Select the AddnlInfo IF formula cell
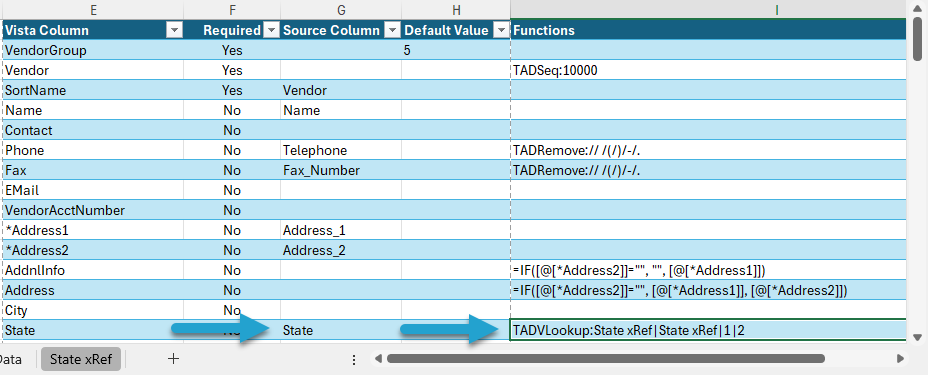The image size is (928, 375). click(708, 270)
